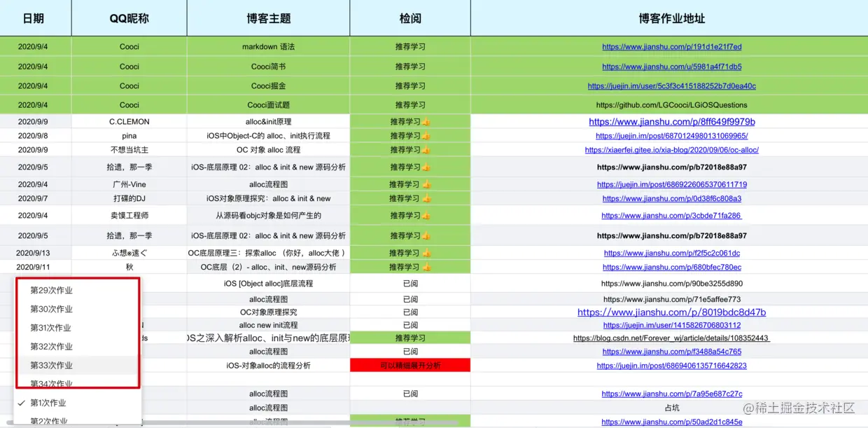Select the 'C.CLEMON' nickname cell
868x428 pixels.
click(x=129, y=122)
